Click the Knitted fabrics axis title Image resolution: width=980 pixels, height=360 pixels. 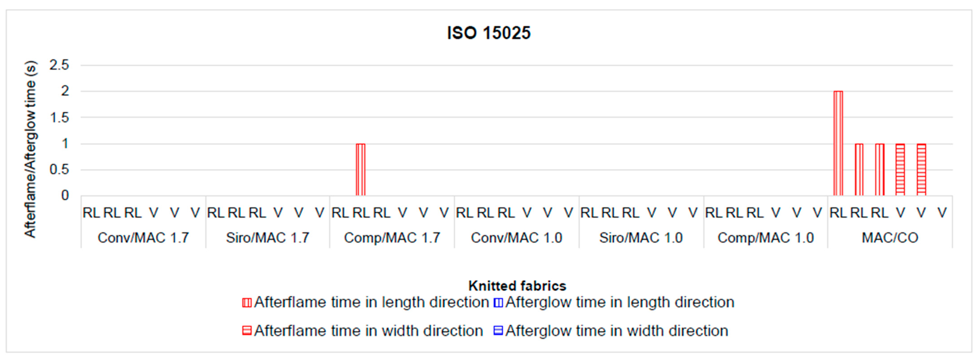[517, 286]
